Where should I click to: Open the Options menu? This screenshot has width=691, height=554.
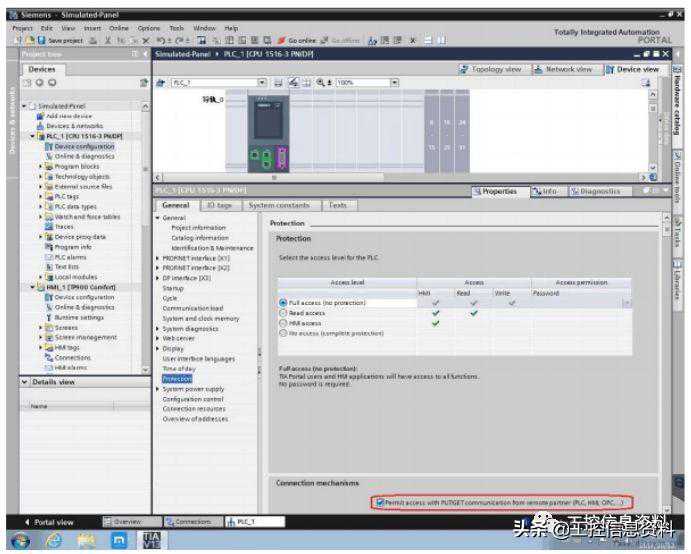tap(149, 28)
